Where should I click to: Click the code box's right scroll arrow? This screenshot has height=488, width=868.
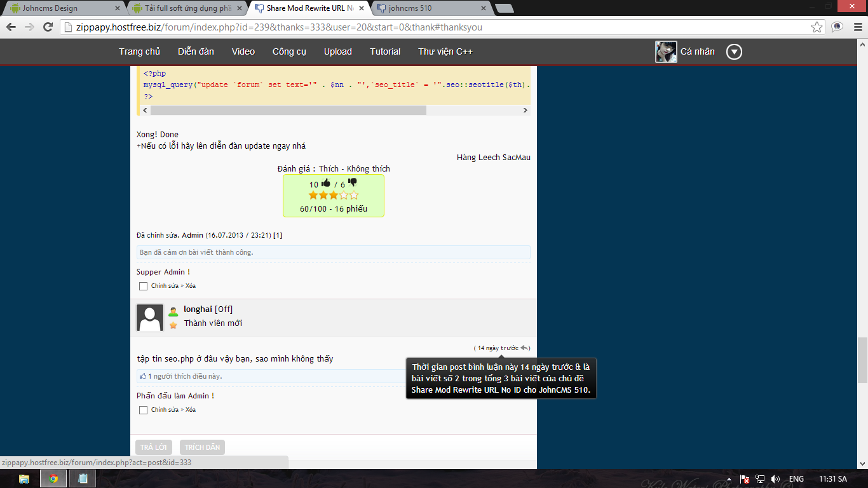525,110
